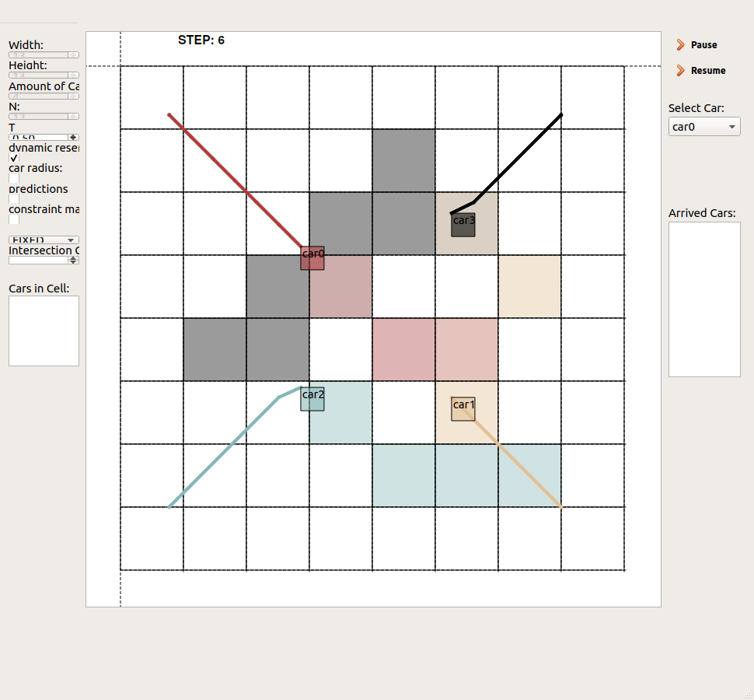Enable the constraint map checkbox
The width and height of the screenshot is (754, 700).
coord(14,219)
